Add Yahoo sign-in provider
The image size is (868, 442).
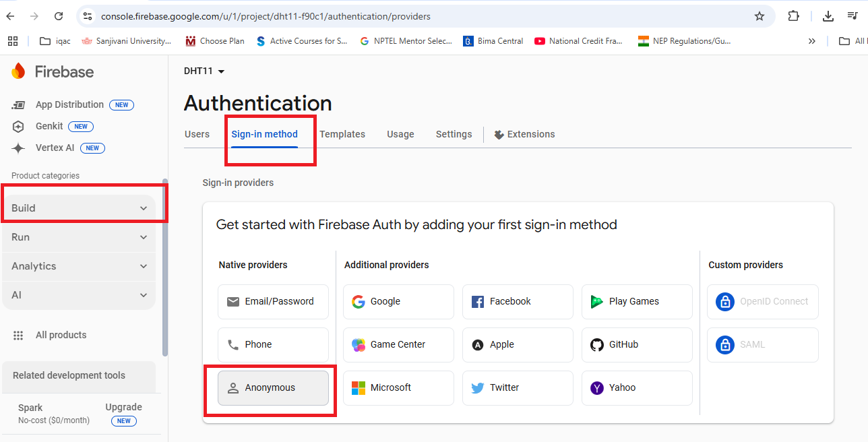point(637,388)
